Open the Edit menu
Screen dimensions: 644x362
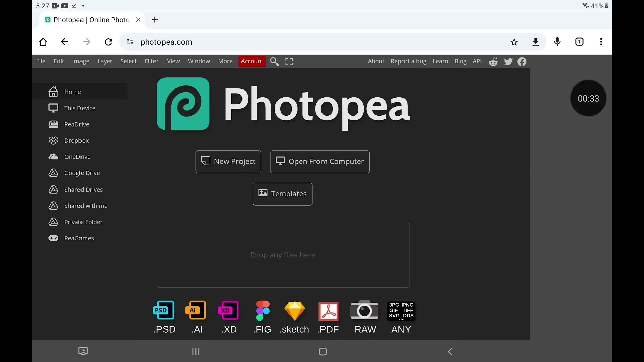coord(59,61)
